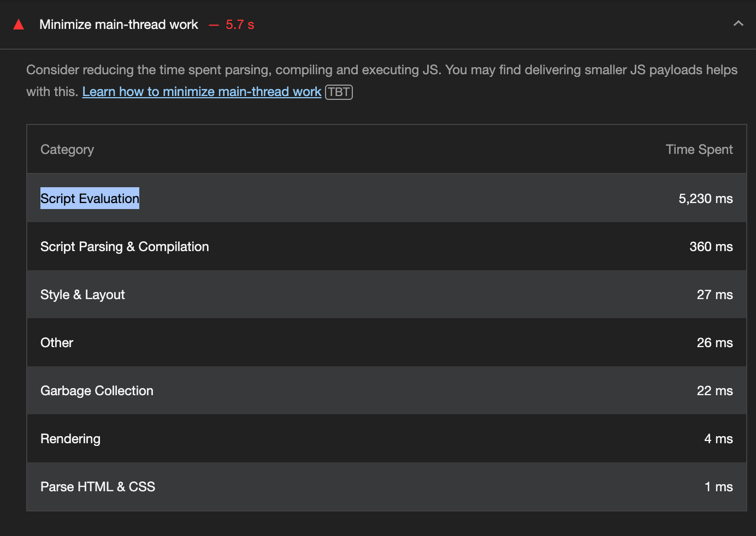756x536 pixels.
Task: Click the 27 ms time value
Action: click(714, 295)
